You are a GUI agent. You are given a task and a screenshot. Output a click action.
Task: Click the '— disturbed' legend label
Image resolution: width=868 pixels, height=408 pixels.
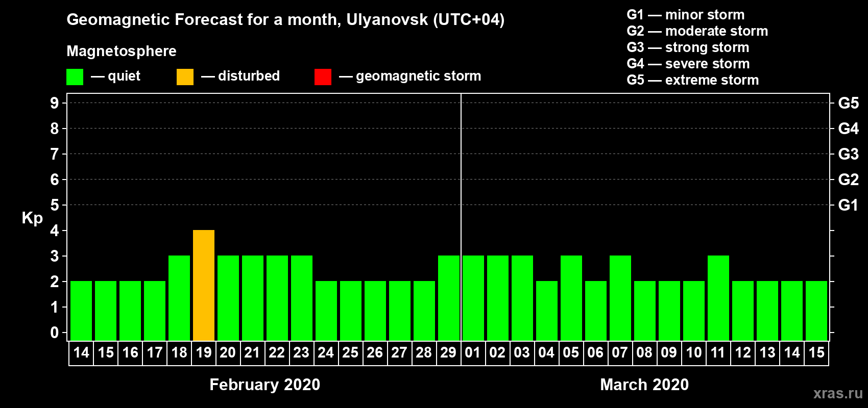point(240,76)
